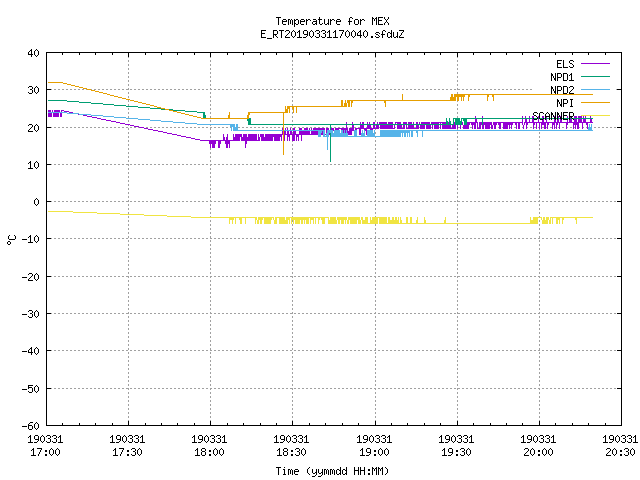Click the yellow SCANNER noisy band near 19:00
Viewport: 640px width, 480px height.
(x=376, y=220)
